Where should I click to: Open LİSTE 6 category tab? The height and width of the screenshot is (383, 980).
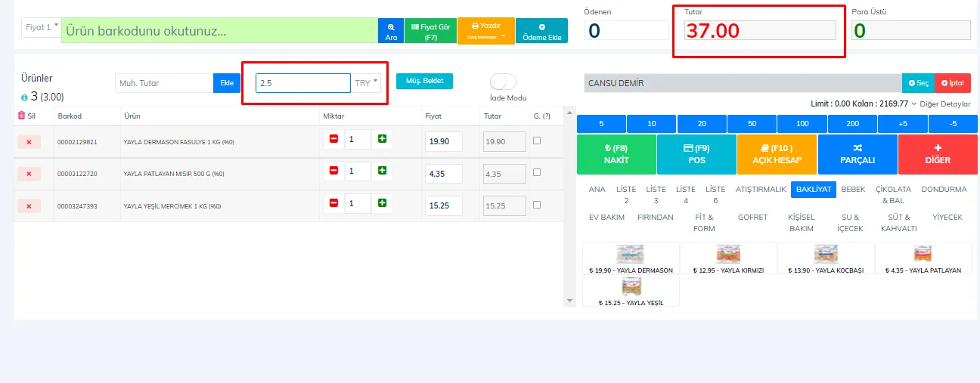point(715,194)
